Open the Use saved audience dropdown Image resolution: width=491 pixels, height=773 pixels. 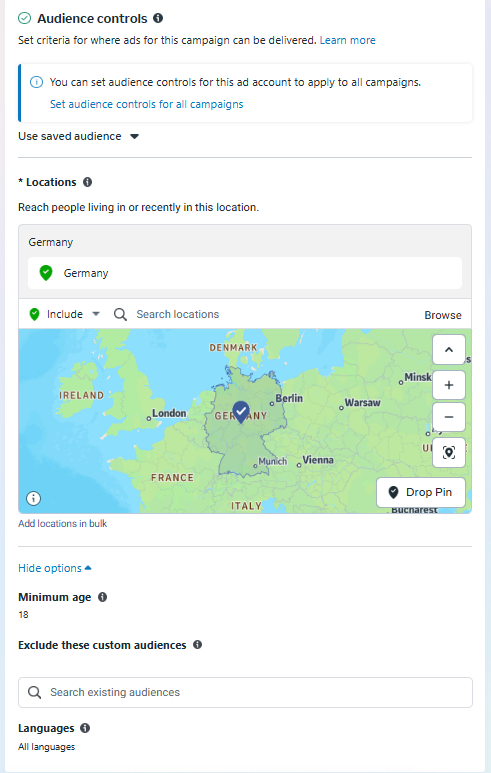pos(78,136)
